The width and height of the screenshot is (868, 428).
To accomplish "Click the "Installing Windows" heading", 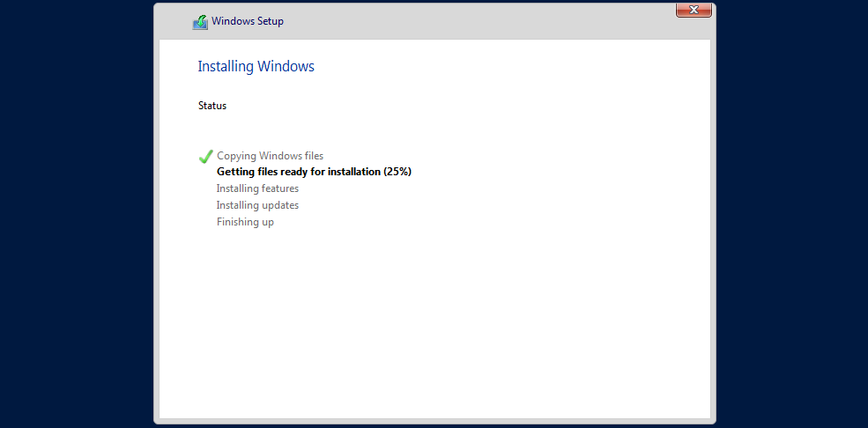I will point(256,66).
